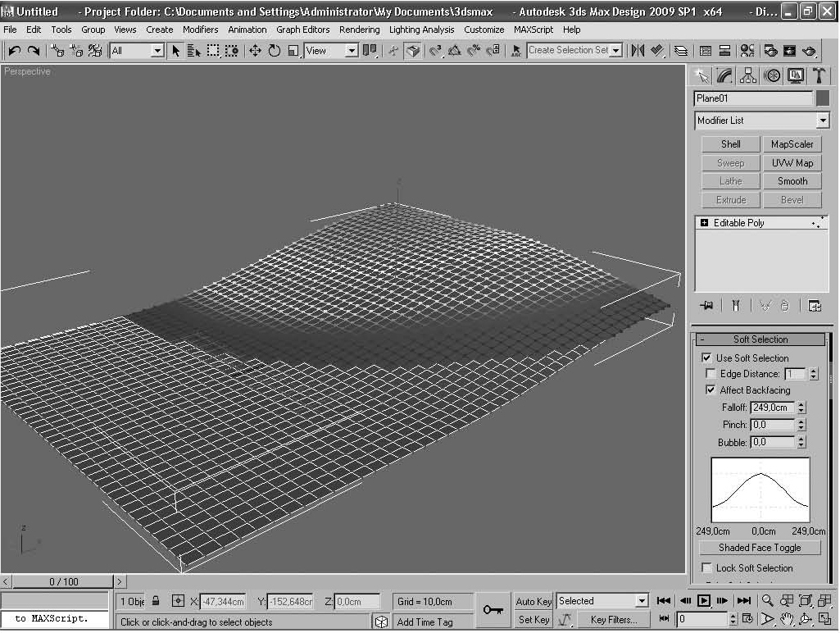Image resolution: width=840 pixels, height=633 pixels.
Task: Click the Pin Stack icon
Action: [x=706, y=306]
